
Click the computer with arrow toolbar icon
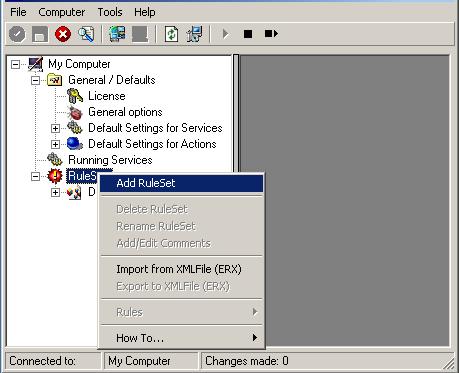pyautogui.click(x=194, y=34)
